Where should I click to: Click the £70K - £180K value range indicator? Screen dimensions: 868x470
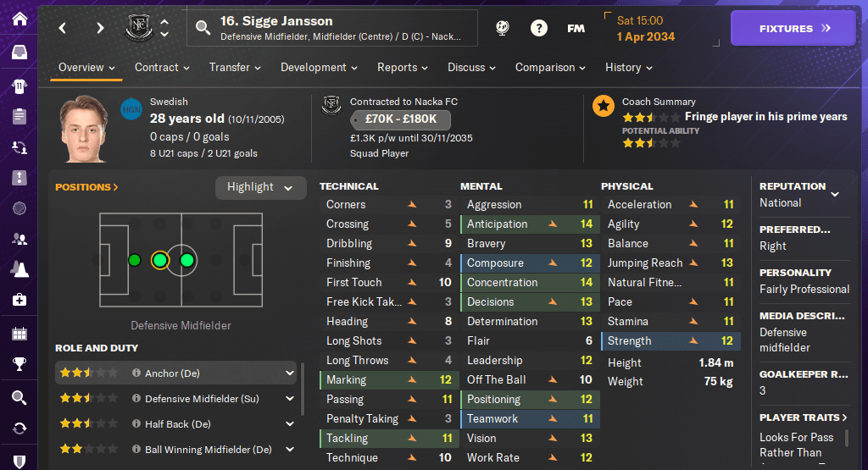[399, 120]
